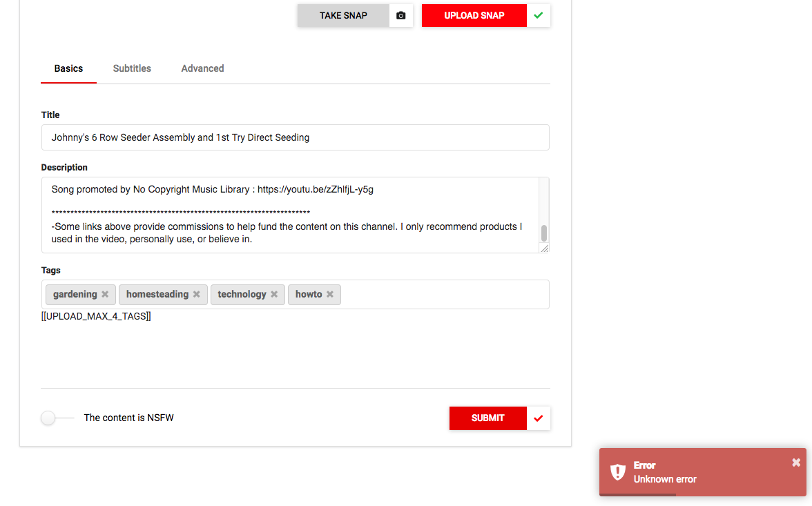Submit the video upload form
Viewport: 812px width, 506px height.
pyautogui.click(x=487, y=418)
